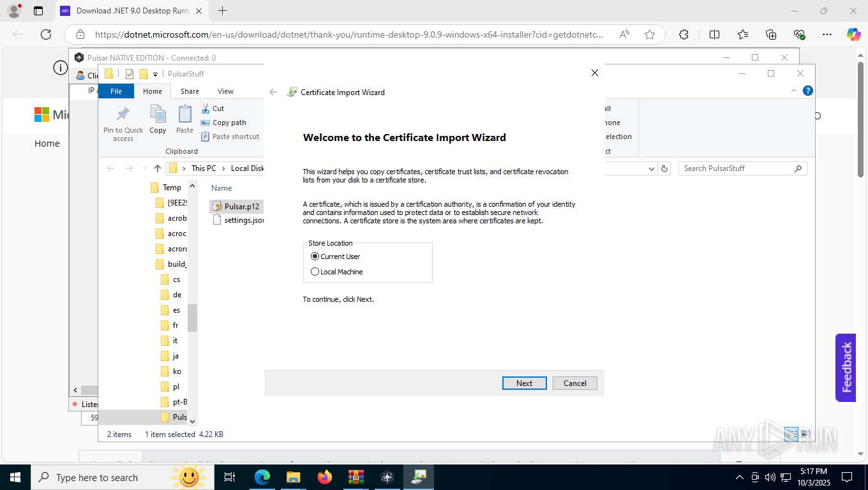The width and height of the screenshot is (868, 490).
Task: Open the Copilot icon in Edge
Action: 853,34
